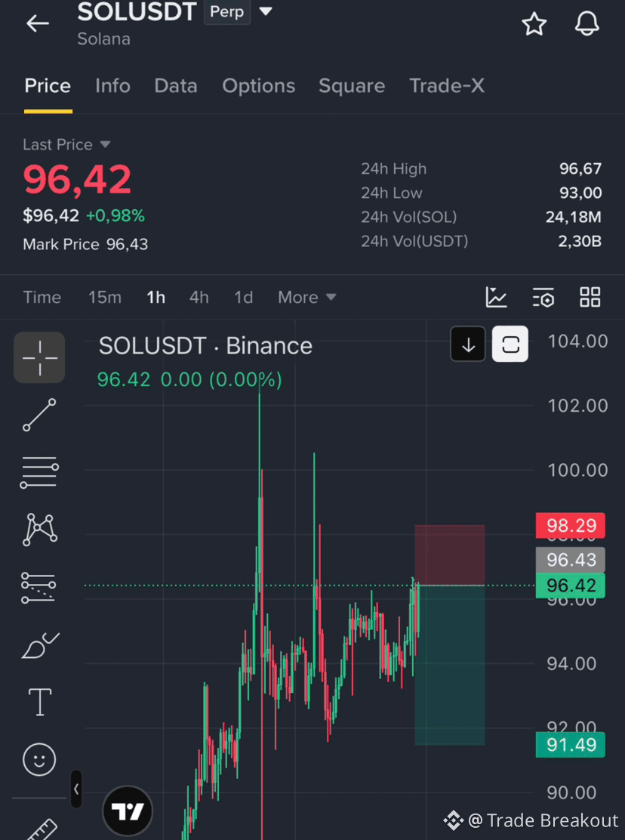Screen dimensions: 625x840
Task: Select the Text annotation tool
Action: pos(39,703)
